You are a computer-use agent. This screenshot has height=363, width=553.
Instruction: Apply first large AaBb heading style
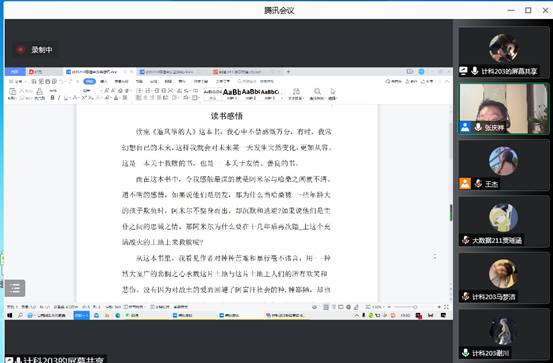pyautogui.click(x=232, y=93)
